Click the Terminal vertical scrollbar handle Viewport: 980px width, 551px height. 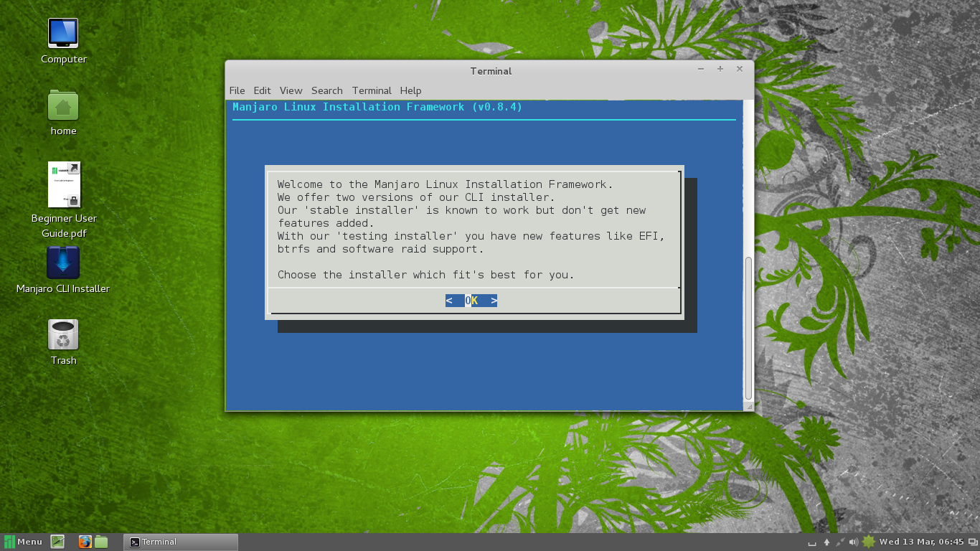(x=748, y=328)
